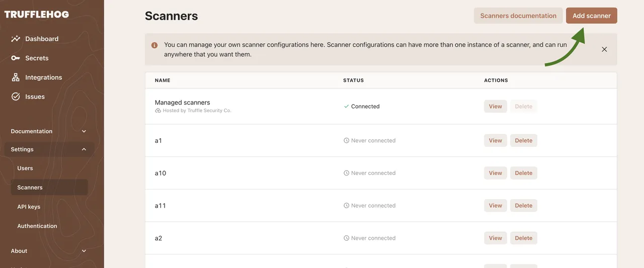644x268 pixels.
Task: Click the clock icon beside a1 status
Action: [346, 141]
